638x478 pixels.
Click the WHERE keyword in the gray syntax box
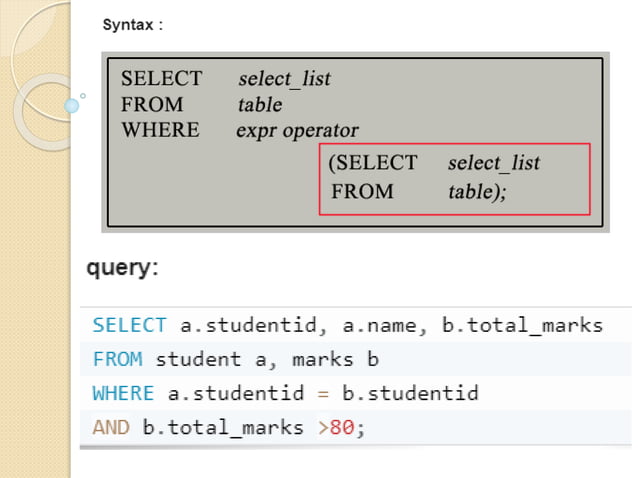click(x=160, y=130)
